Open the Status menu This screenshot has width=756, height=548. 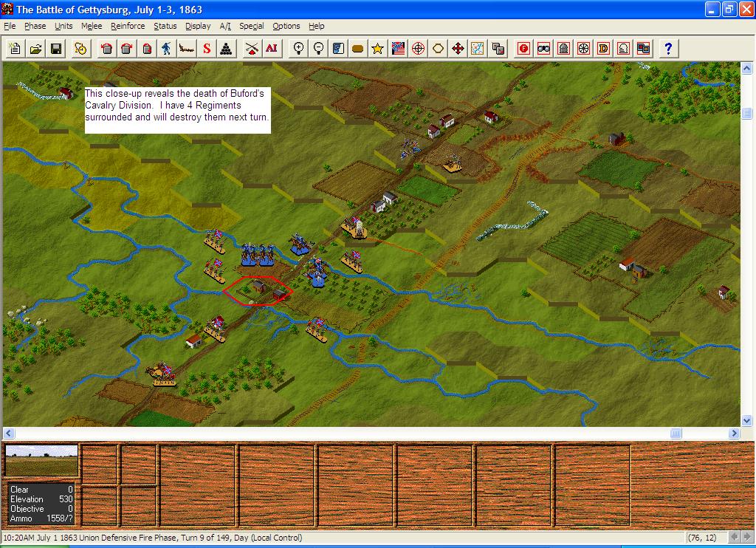[165, 26]
